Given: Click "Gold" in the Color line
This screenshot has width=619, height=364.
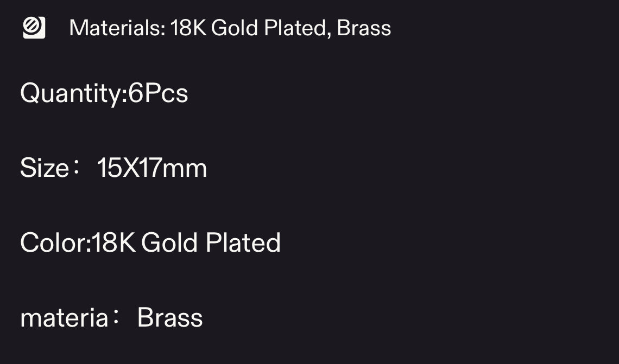Looking at the screenshot, I should [169, 243].
